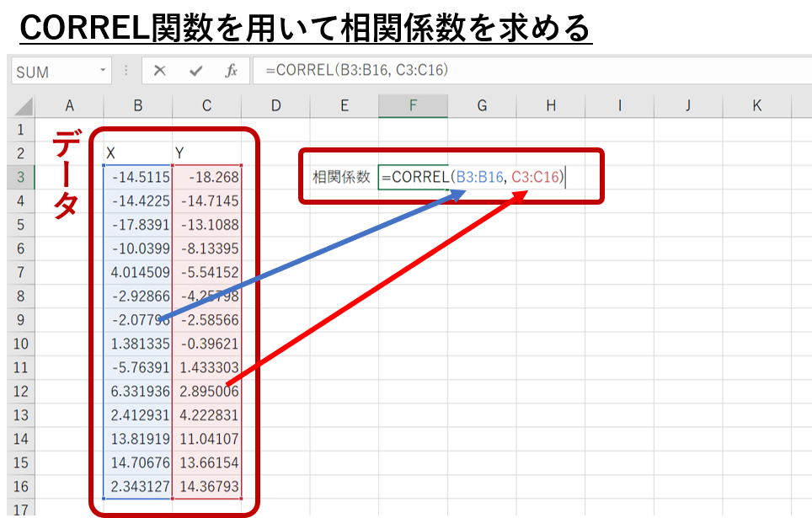The height and width of the screenshot is (518, 812).
Task: Select row 16 header
Action: [21, 487]
